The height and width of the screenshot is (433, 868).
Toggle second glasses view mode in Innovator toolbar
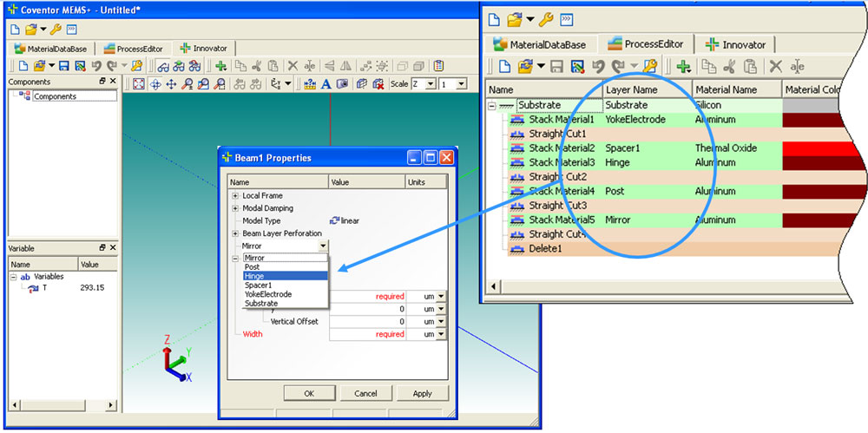click(x=178, y=66)
